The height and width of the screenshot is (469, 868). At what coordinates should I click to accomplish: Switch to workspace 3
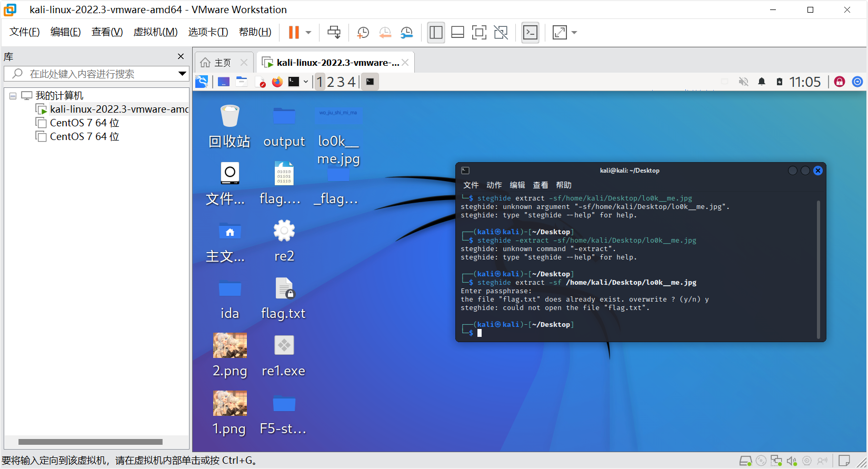pyautogui.click(x=341, y=82)
